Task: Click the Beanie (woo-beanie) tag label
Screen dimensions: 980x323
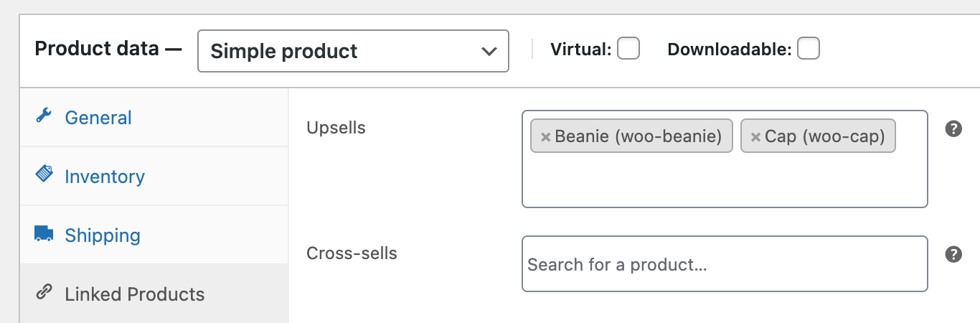Action: (639, 136)
